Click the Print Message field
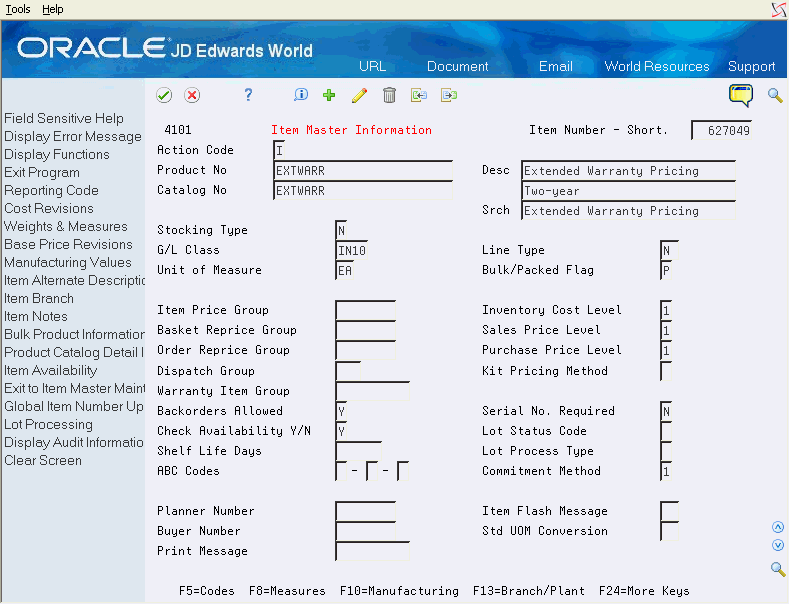Image resolution: width=789 pixels, height=604 pixels. pos(372,551)
